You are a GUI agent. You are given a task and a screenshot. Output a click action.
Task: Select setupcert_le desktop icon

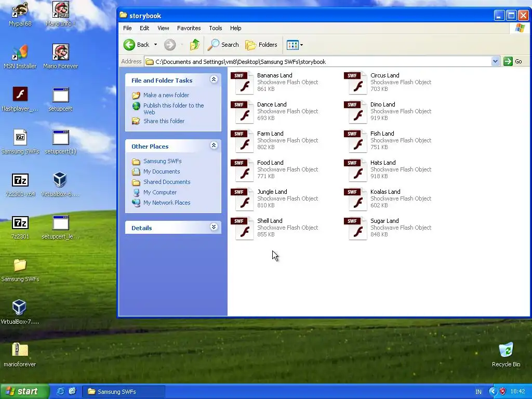[x=60, y=227]
